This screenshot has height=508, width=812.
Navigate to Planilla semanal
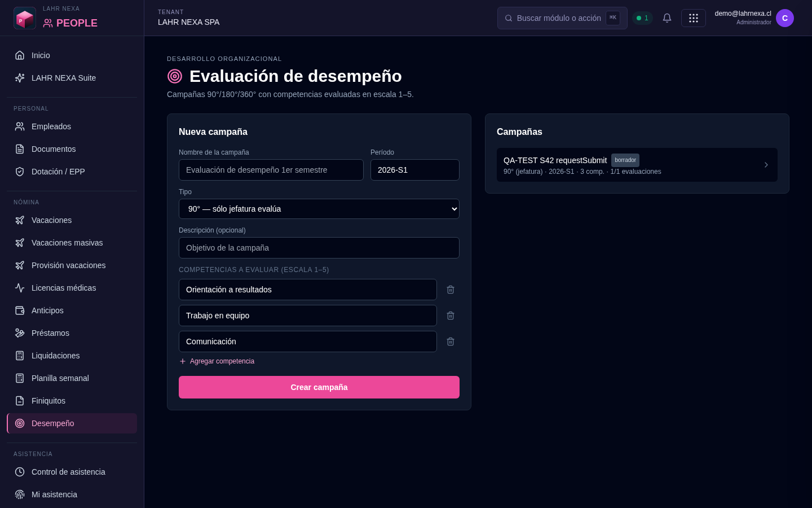[x=72, y=378]
